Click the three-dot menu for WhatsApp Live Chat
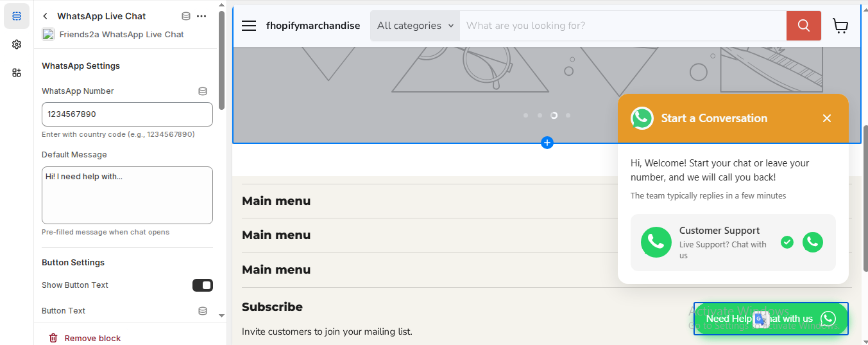Screen dimensions: 868x345 [201, 16]
